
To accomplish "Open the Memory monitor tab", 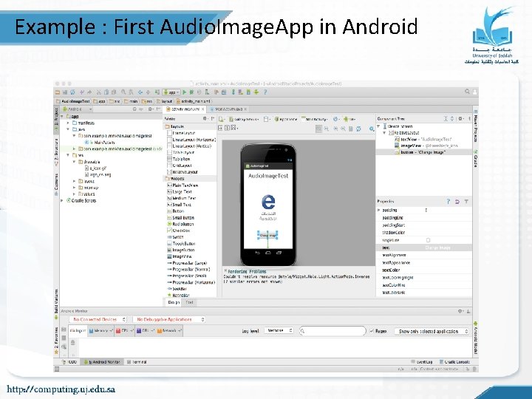I will [100, 330].
